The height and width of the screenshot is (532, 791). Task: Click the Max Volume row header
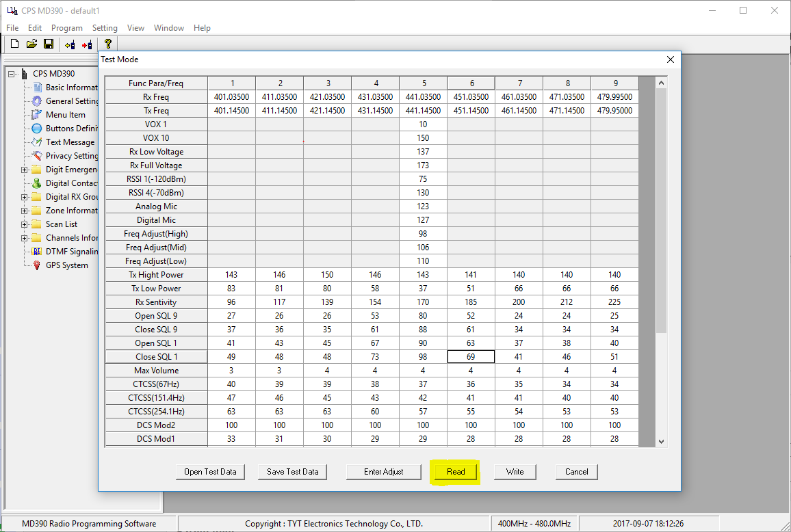(x=156, y=370)
